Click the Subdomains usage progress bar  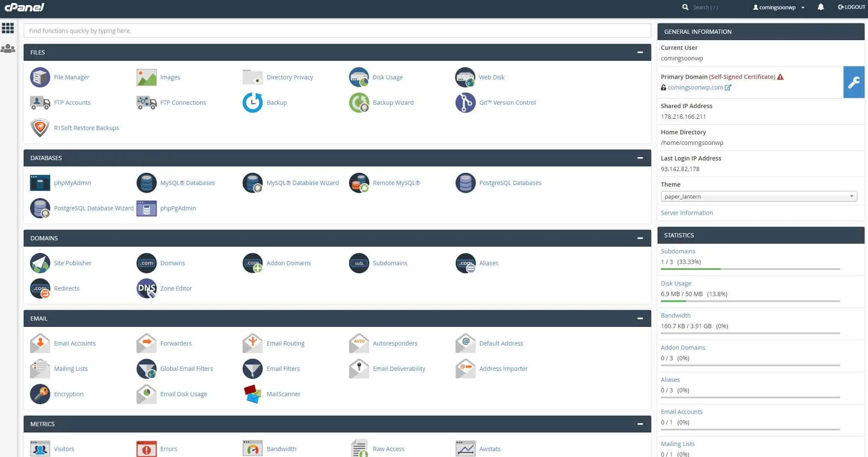tap(751, 269)
